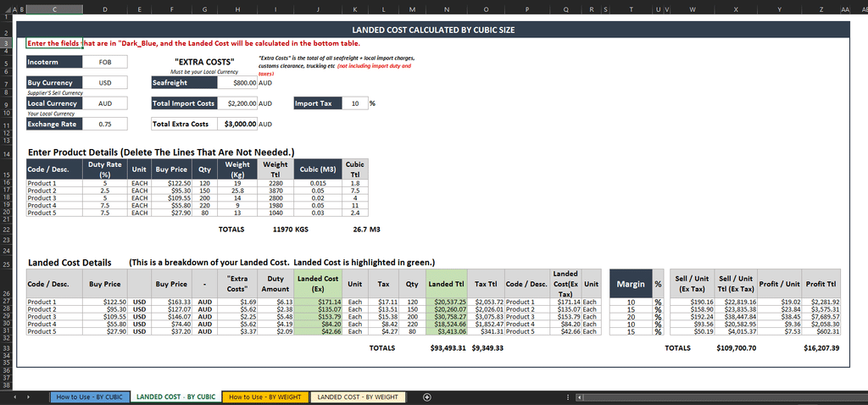Select the weight cell 25.8
Viewport: 868px width, 405px height.
[x=237, y=191]
